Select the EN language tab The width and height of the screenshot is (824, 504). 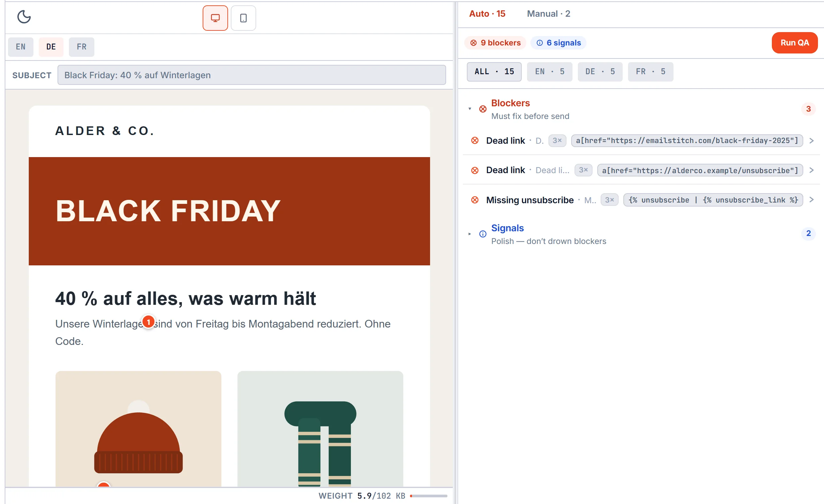21,47
